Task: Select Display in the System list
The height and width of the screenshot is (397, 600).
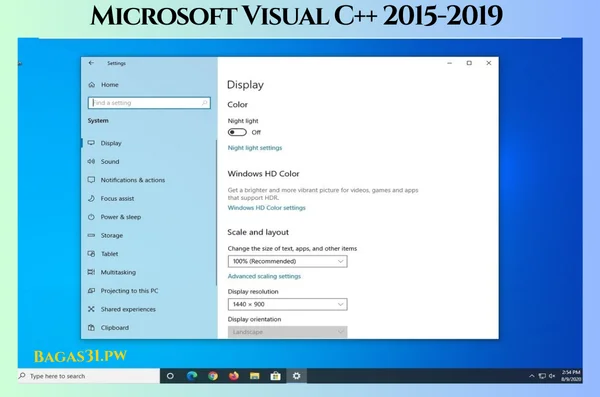Action: 111,143
